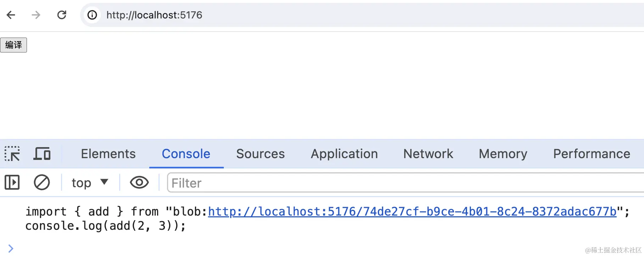The width and height of the screenshot is (644, 256).
Task: Activate the inspect element picker tool
Action: pyautogui.click(x=12, y=154)
